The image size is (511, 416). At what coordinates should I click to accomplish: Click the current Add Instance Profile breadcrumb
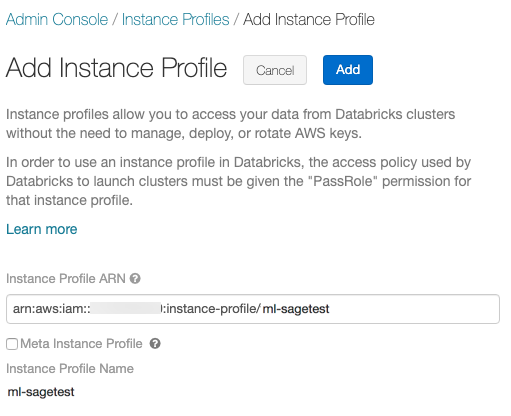tap(309, 19)
